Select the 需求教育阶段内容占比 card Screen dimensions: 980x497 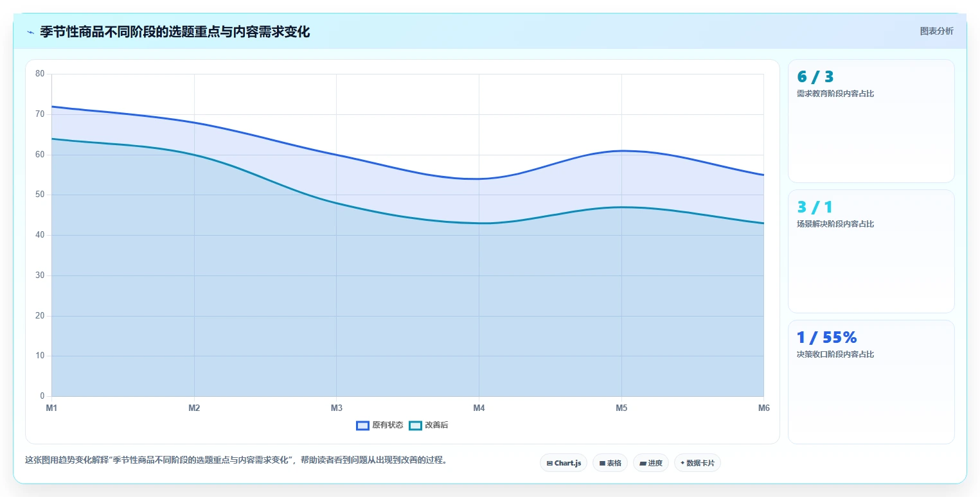(x=871, y=121)
